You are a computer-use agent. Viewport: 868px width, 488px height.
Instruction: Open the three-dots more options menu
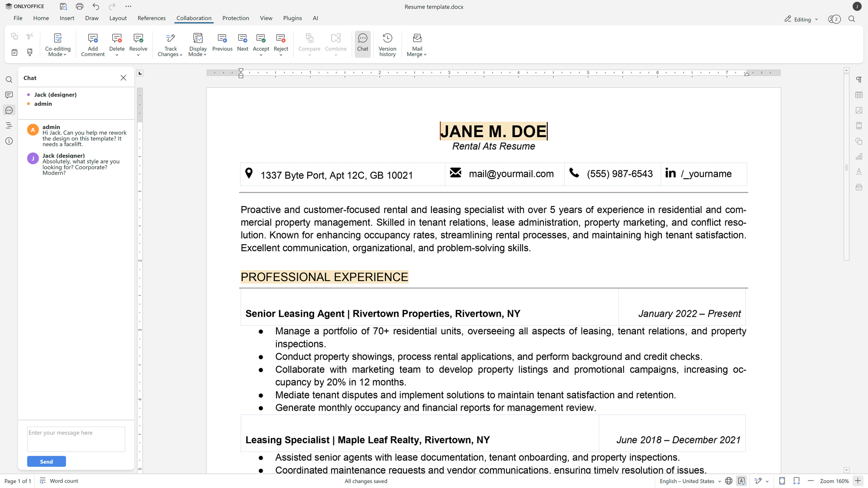[x=128, y=7]
